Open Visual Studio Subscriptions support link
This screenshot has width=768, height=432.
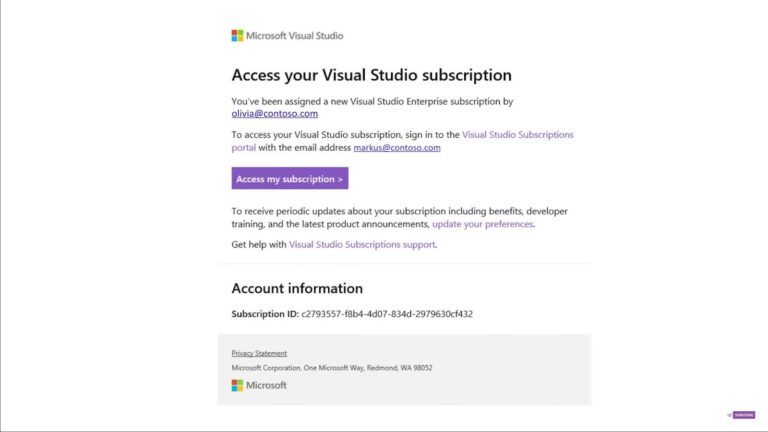[362, 244]
